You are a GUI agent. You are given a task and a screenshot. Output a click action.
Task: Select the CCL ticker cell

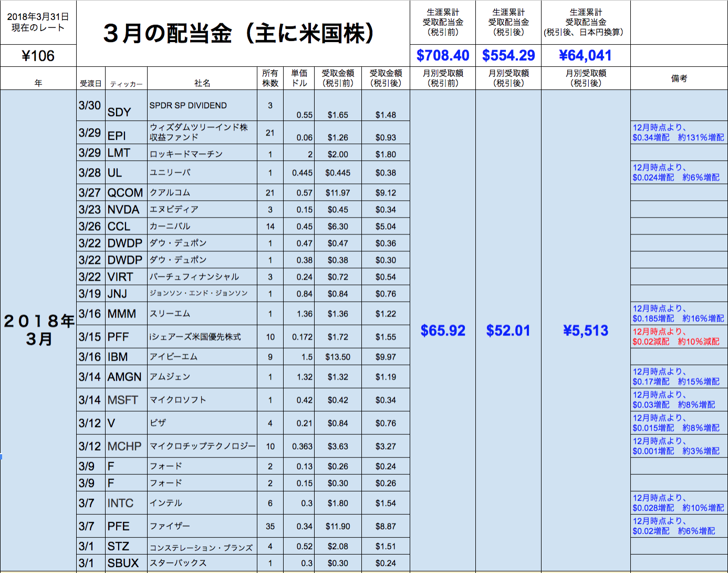(x=126, y=227)
